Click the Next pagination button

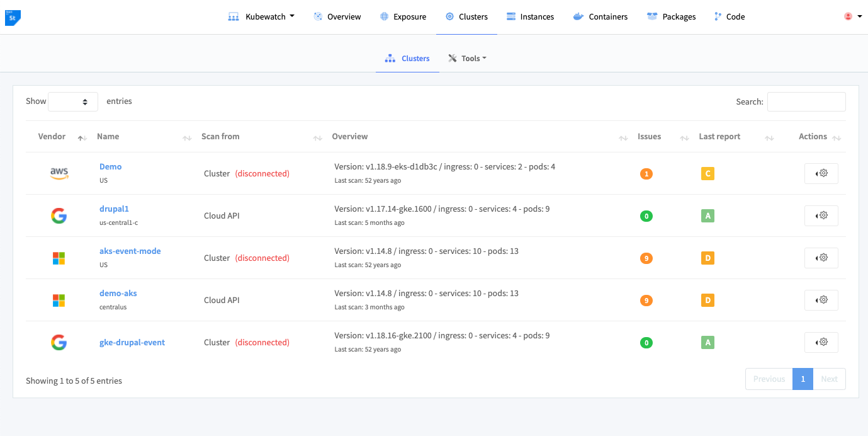(x=829, y=379)
